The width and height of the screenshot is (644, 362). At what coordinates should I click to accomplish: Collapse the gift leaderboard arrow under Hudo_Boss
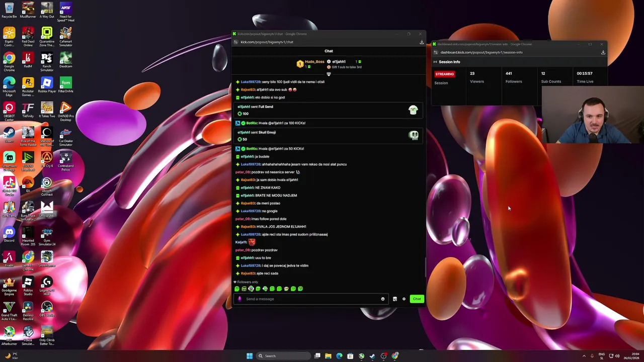click(329, 74)
